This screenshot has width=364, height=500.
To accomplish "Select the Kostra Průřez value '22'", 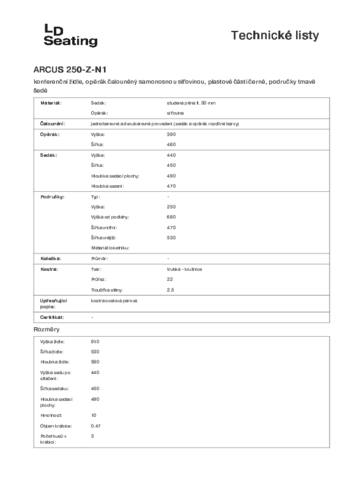I will click(170, 279).
